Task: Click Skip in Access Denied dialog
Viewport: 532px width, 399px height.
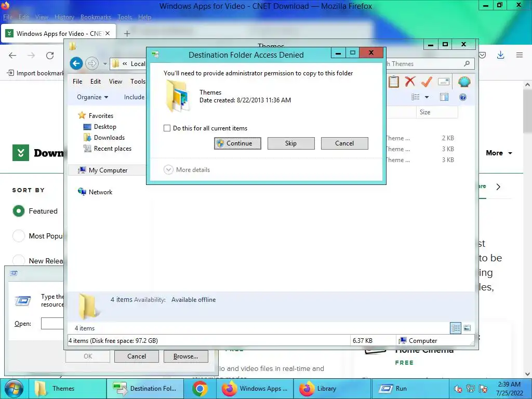Action: [x=291, y=143]
